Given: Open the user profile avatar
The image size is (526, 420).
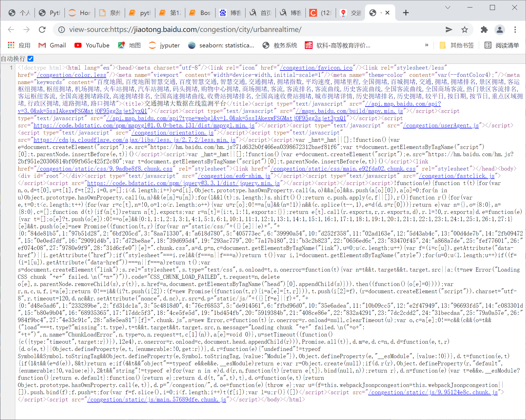Looking at the screenshot, I should pyautogui.click(x=500, y=29).
